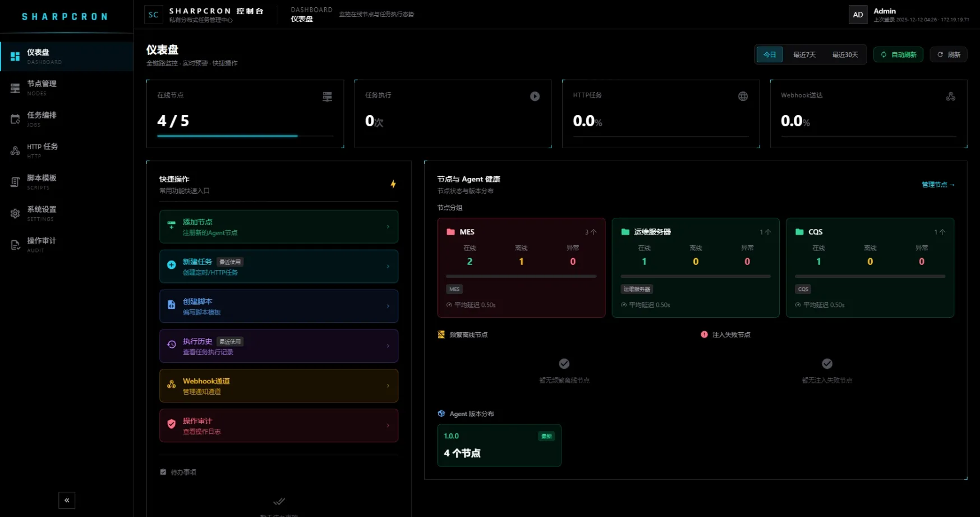Click the Node Management (节点管理) server icon
Screen dimensions: 980x517
click(x=15, y=88)
